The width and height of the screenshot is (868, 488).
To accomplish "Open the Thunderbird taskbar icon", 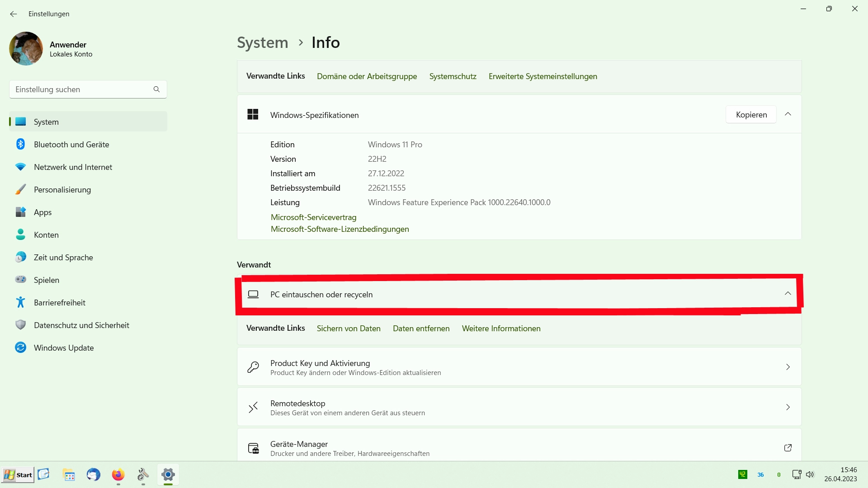I will (94, 475).
